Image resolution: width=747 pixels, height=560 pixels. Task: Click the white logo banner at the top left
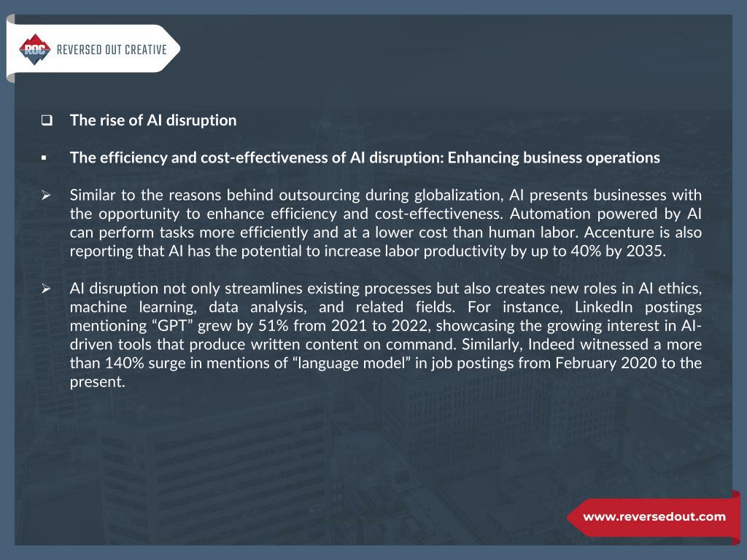93,49
